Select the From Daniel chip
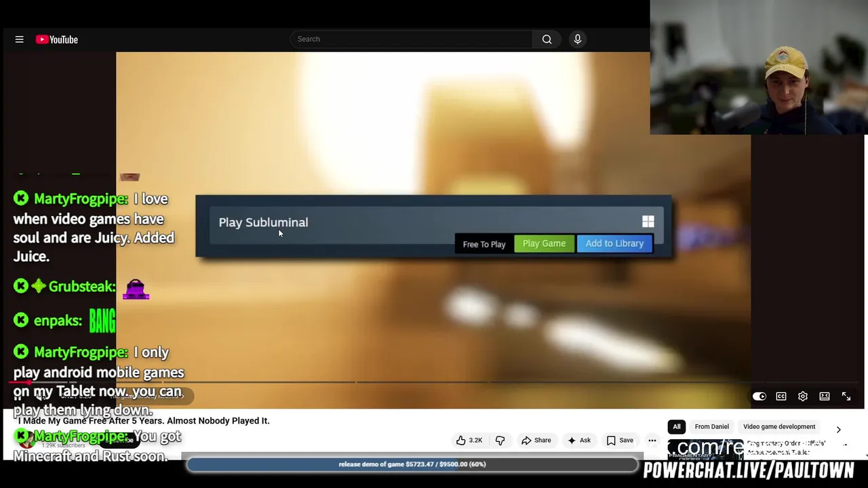The height and width of the screenshot is (488, 868). (x=711, y=427)
